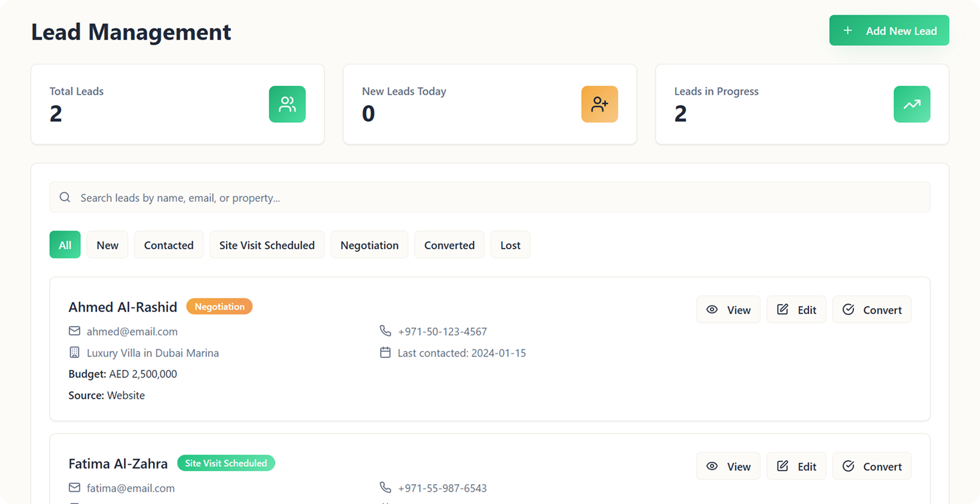Click envelope icon beside ahmed@email.com

click(75, 331)
